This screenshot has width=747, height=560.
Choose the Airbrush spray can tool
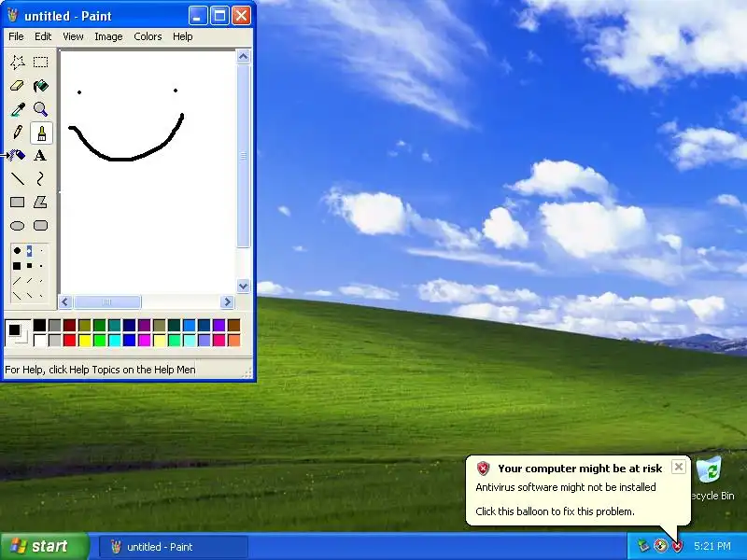18,155
